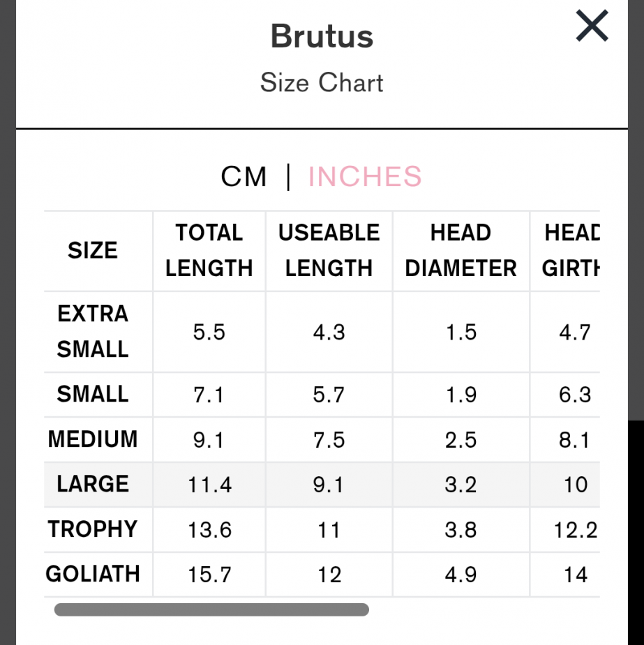Viewport: 644px width, 645px height.
Task: Click Extra Small's useable length value 4.3
Action: (x=329, y=332)
